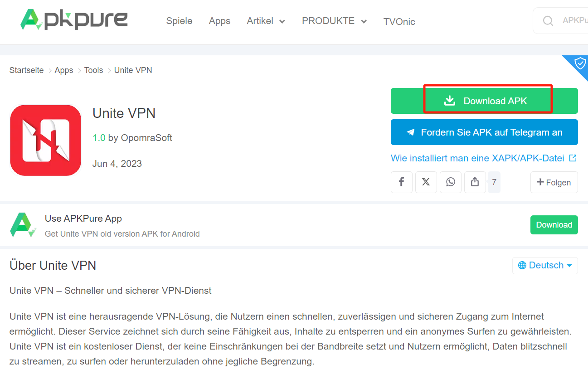The height and width of the screenshot is (384, 588).
Task: Select the Apps navigation item
Action: click(x=219, y=21)
